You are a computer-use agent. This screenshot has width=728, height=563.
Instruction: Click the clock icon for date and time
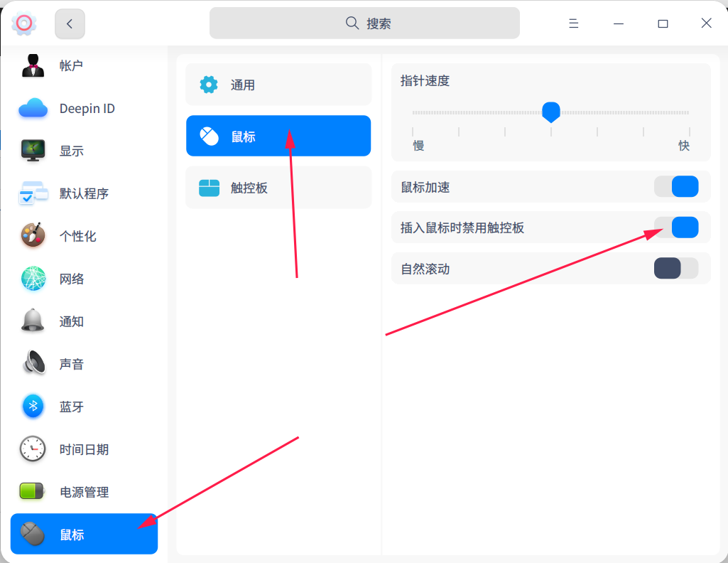click(33, 449)
